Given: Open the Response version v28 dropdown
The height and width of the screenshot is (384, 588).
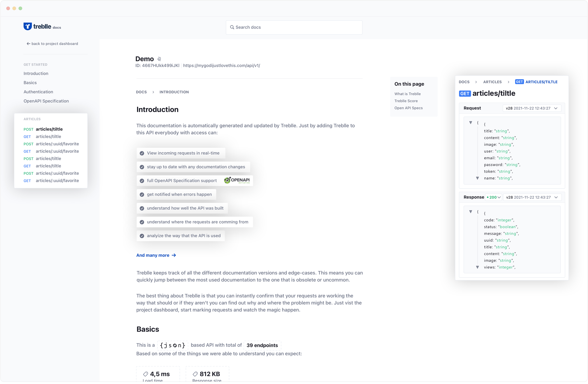Looking at the screenshot, I should click(x=532, y=197).
